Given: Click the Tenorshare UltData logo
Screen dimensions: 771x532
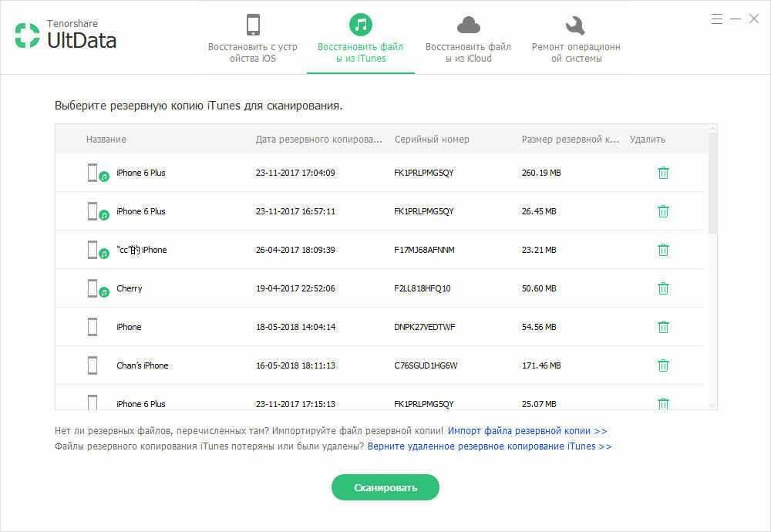Looking at the screenshot, I should pyautogui.click(x=66, y=35).
